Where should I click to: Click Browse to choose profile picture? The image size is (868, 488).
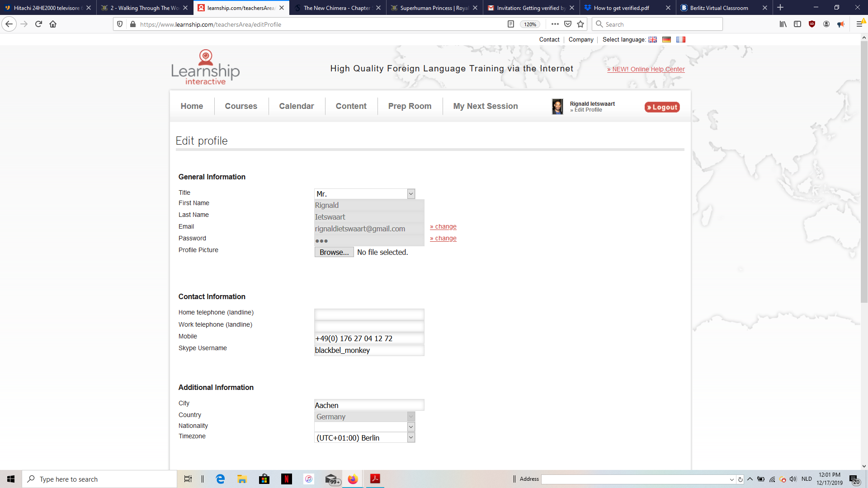tap(334, 252)
